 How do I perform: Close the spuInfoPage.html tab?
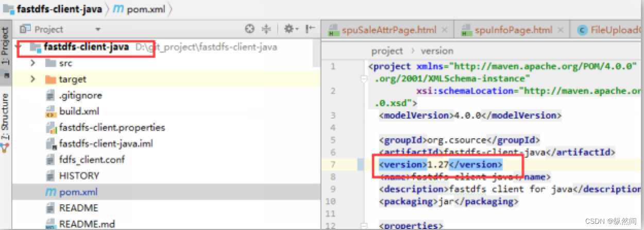[x=561, y=30]
